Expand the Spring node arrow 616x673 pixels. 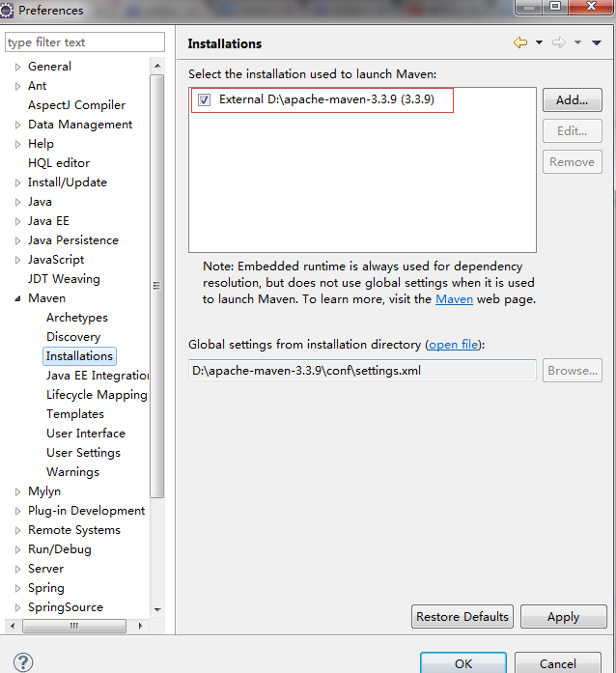pos(17,588)
